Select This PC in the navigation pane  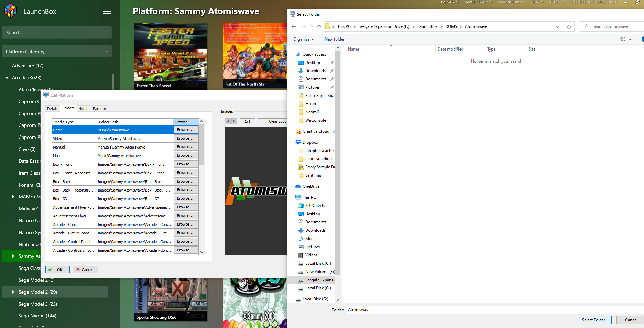pyautogui.click(x=309, y=197)
